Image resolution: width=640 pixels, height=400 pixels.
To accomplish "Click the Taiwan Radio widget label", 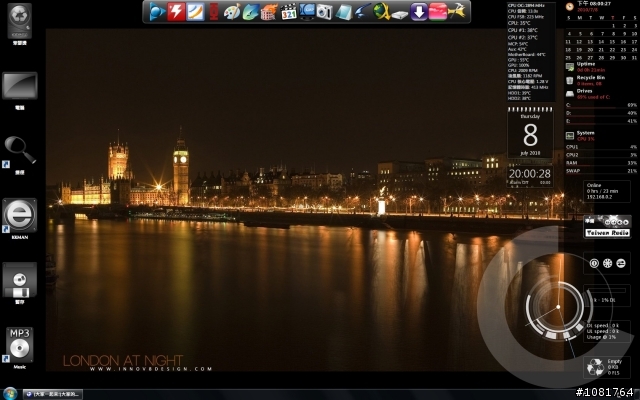I will click(607, 232).
